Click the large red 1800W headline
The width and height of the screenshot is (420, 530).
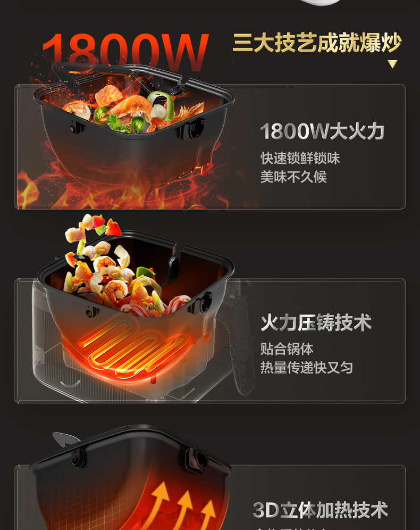(x=125, y=51)
